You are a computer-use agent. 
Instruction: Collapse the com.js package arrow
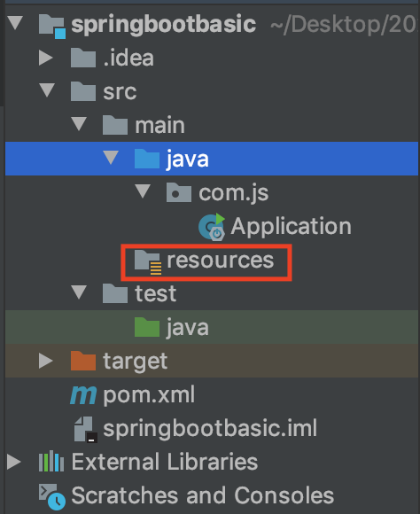(143, 191)
